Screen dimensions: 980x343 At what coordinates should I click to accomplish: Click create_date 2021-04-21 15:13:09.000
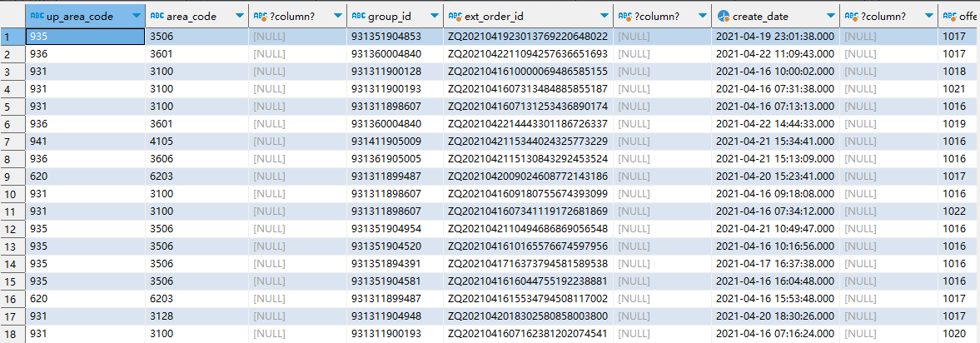(776, 159)
